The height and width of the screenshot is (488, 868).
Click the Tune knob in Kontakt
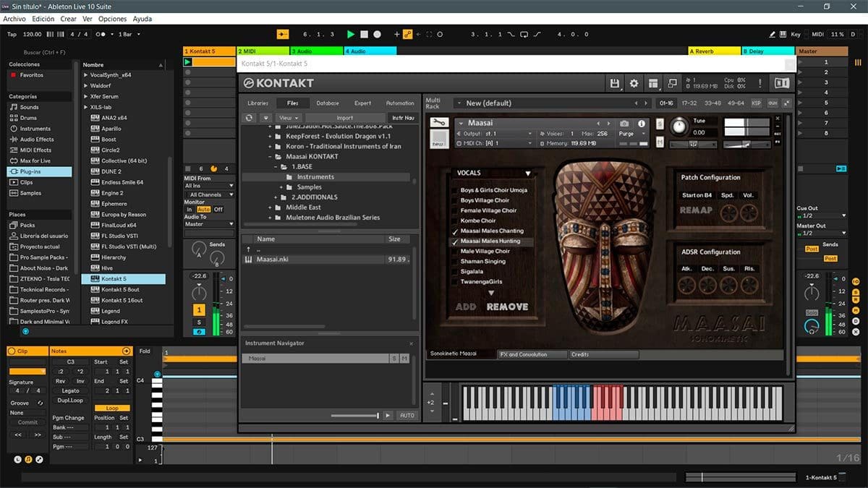[x=678, y=127]
